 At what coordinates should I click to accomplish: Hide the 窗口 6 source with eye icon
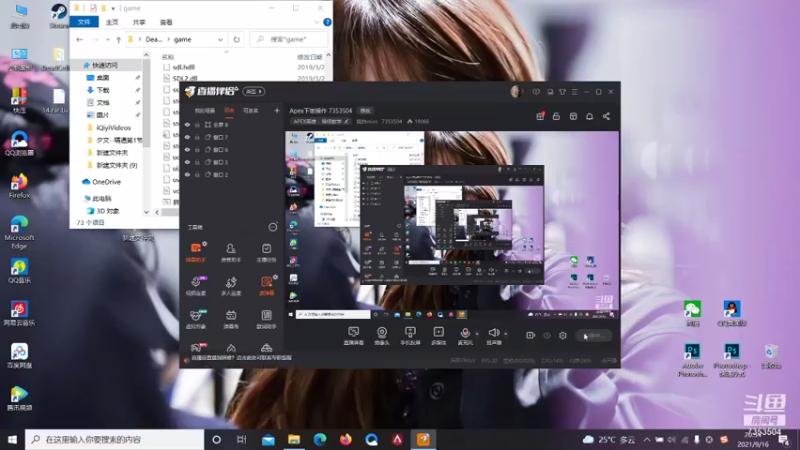click(187, 149)
